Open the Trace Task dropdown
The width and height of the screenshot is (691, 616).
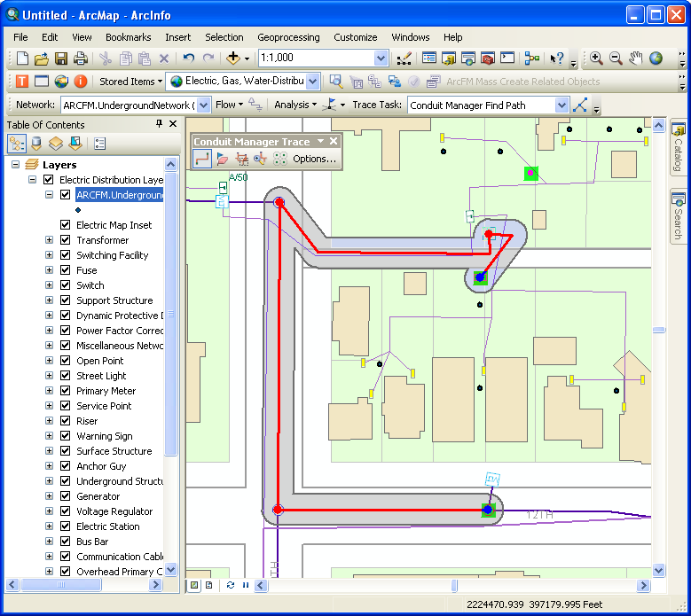(x=561, y=105)
